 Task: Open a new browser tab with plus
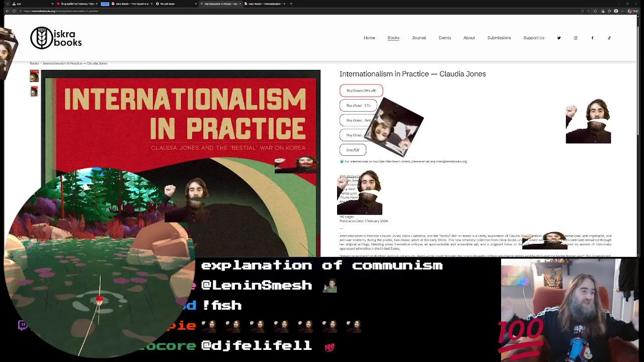pos(291,4)
